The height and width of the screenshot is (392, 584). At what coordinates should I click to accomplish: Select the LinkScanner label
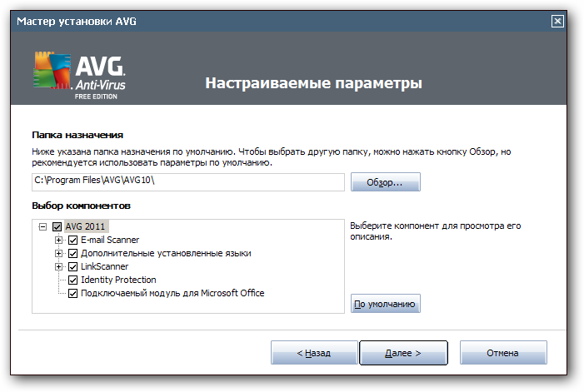[105, 266]
